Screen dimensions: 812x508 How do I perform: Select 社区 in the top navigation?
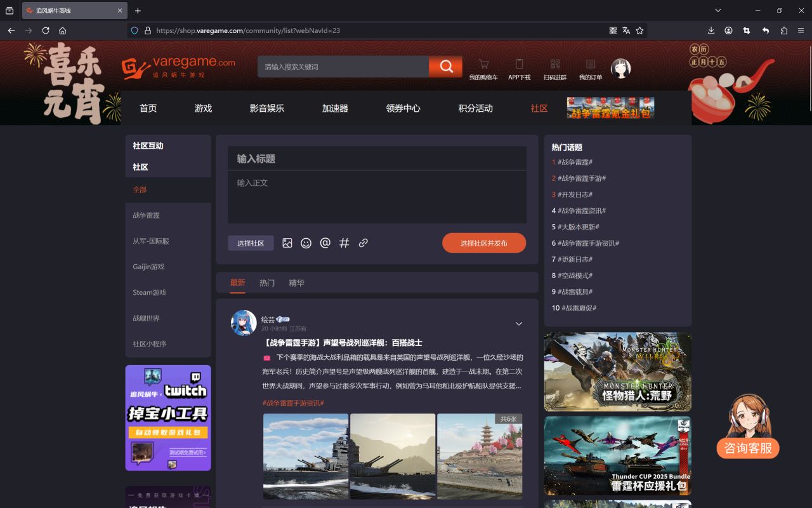(539, 109)
